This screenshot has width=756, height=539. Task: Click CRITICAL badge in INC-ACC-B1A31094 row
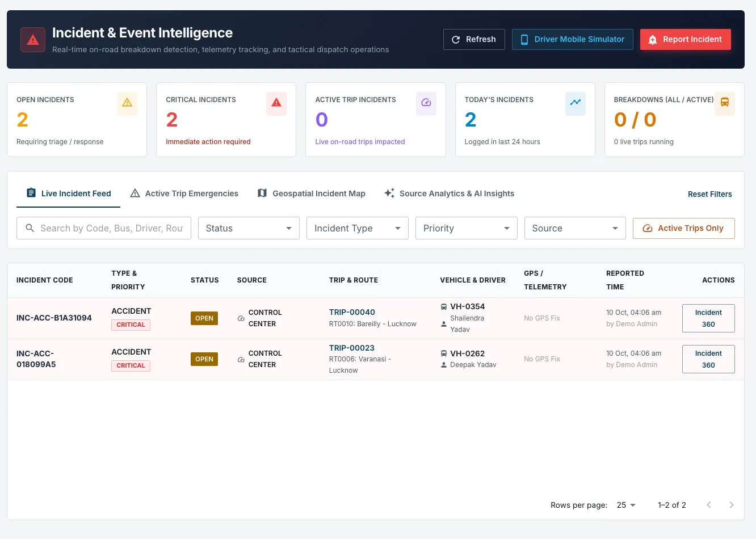pos(131,325)
